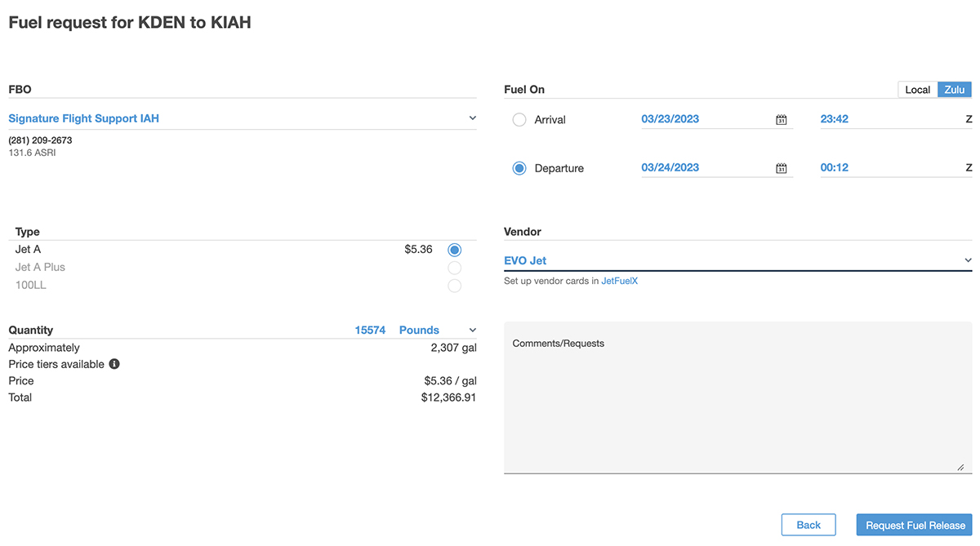Open the Pounds unit dropdown
Image resolution: width=980 pixels, height=546 pixels.
pyautogui.click(x=472, y=330)
